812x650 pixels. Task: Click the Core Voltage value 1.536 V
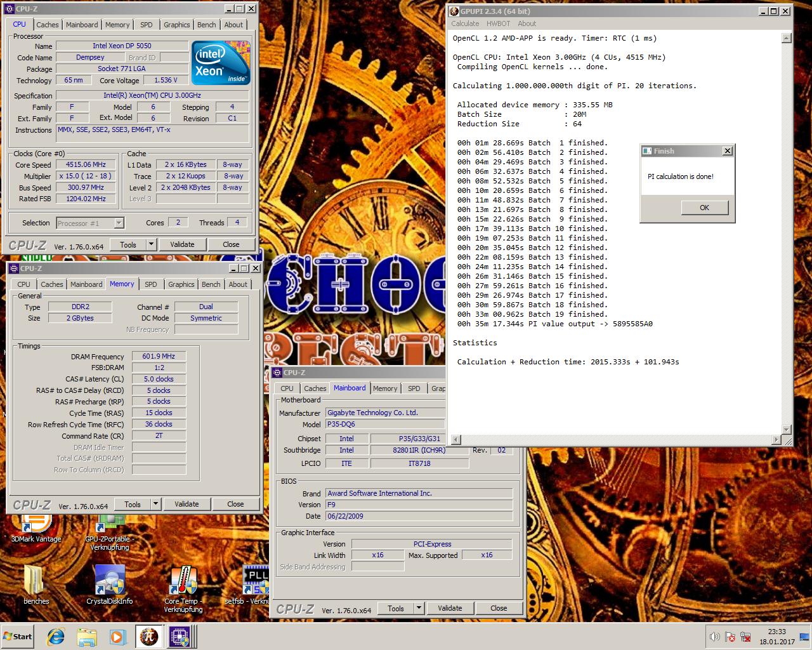166,80
